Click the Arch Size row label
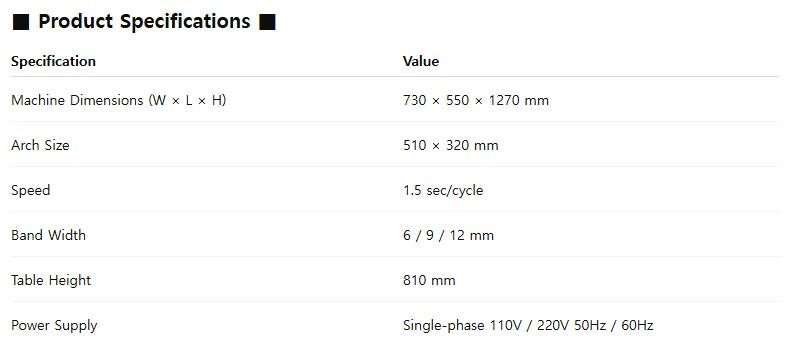Screen dimensions: 798x360 click(x=40, y=145)
